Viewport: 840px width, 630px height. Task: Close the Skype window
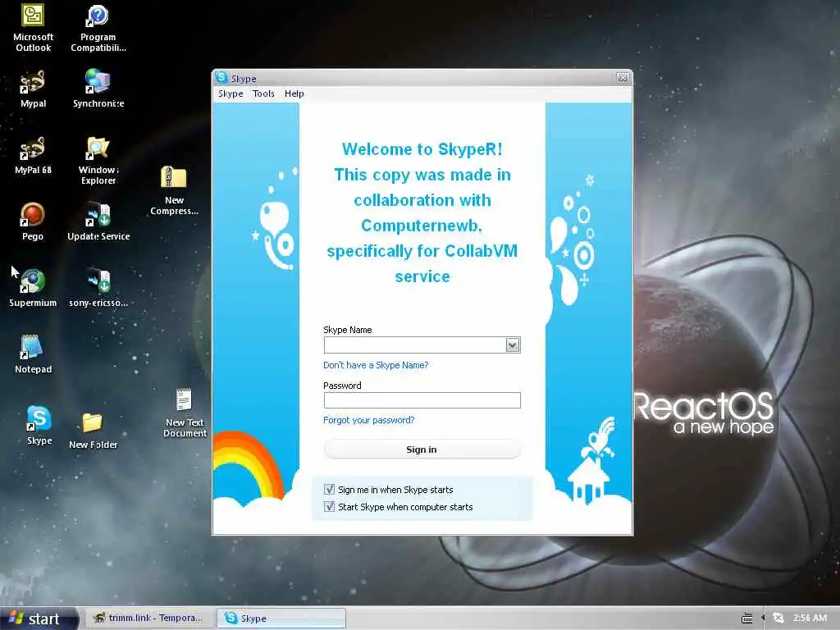[x=622, y=78]
